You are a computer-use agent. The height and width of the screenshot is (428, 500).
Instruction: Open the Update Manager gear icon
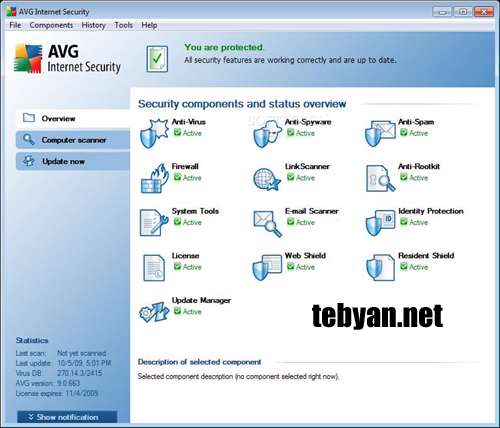point(154,312)
